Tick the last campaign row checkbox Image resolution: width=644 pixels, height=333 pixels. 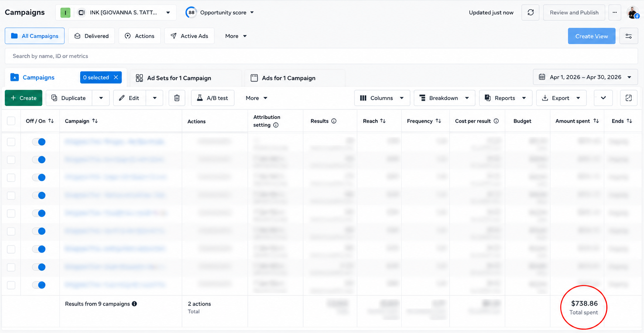click(11, 285)
